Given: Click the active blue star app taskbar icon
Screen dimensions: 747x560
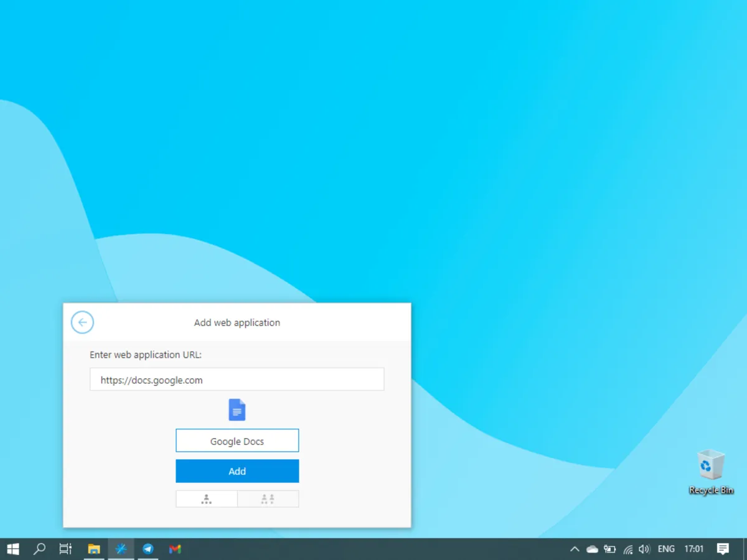Looking at the screenshot, I should [121, 549].
